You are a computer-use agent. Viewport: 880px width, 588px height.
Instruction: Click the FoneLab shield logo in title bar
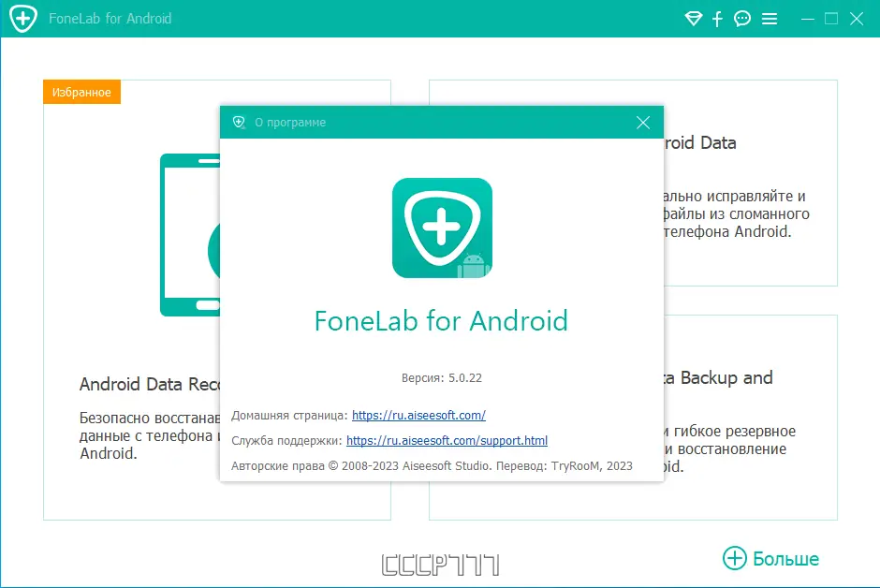pyautogui.click(x=23, y=19)
